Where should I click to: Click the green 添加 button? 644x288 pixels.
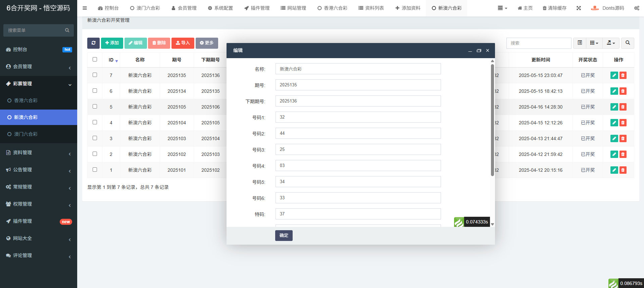click(112, 43)
